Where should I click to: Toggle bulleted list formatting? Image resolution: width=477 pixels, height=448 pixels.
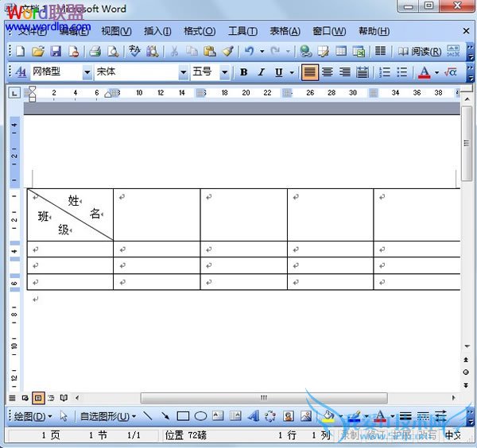click(x=402, y=72)
